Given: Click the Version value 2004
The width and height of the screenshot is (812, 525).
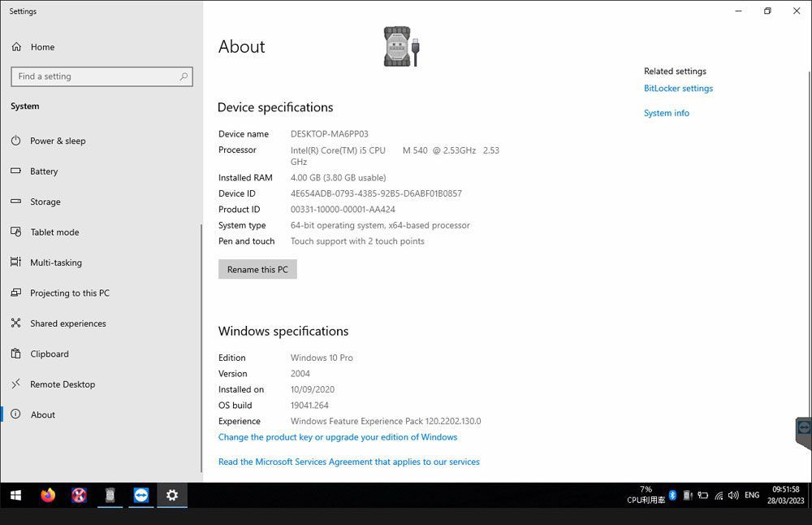Looking at the screenshot, I should [300, 374].
